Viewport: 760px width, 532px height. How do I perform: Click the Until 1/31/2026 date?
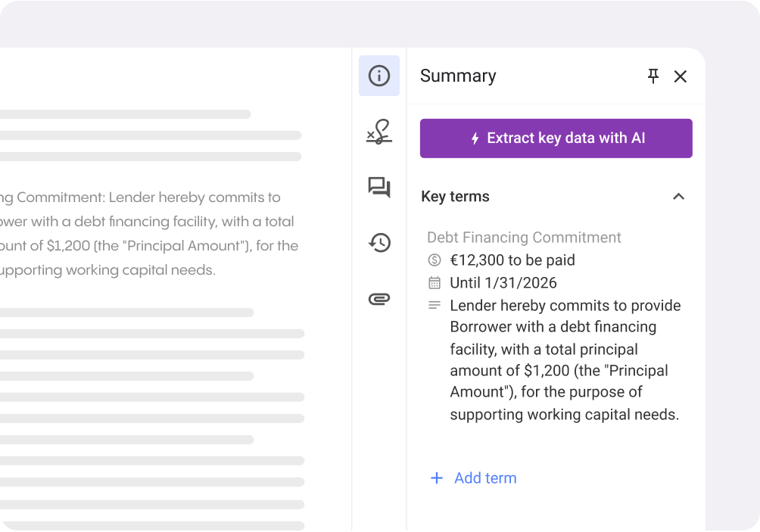coord(503,283)
